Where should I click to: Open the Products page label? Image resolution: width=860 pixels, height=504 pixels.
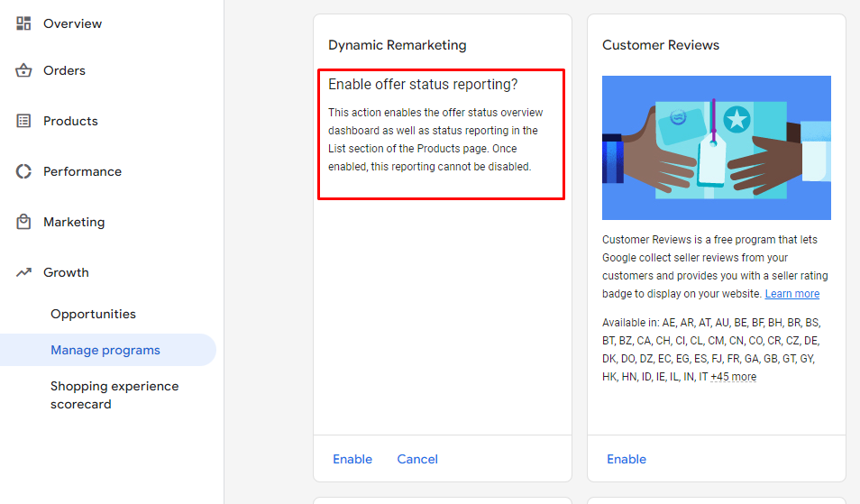pyautogui.click(x=70, y=121)
